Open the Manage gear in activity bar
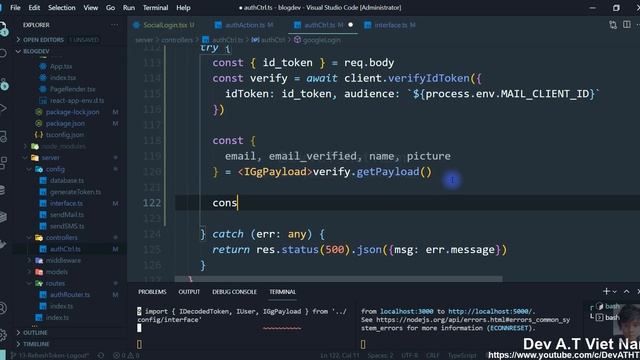 coord(3,335)
